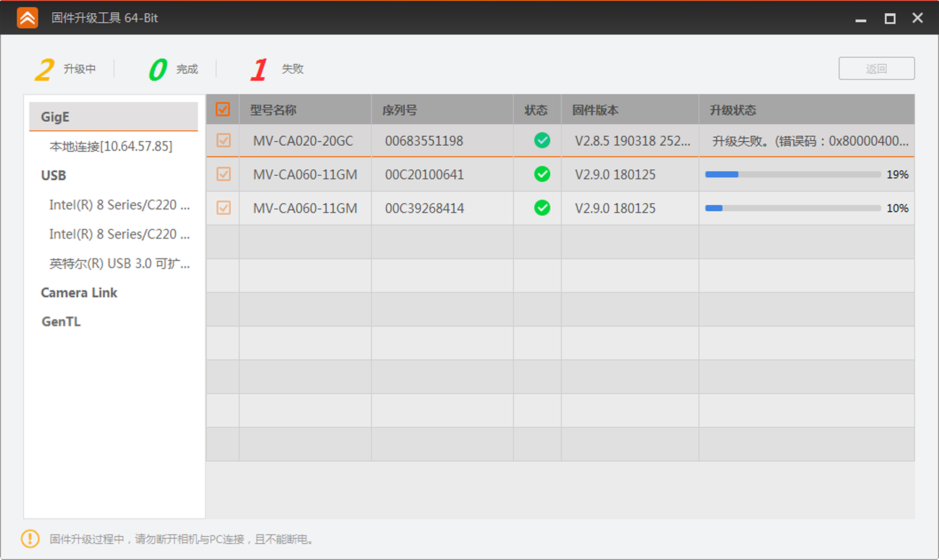This screenshot has width=939, height=560.
Task: Toggle the select-all checkbox in the table header
Action: [223, 109]
